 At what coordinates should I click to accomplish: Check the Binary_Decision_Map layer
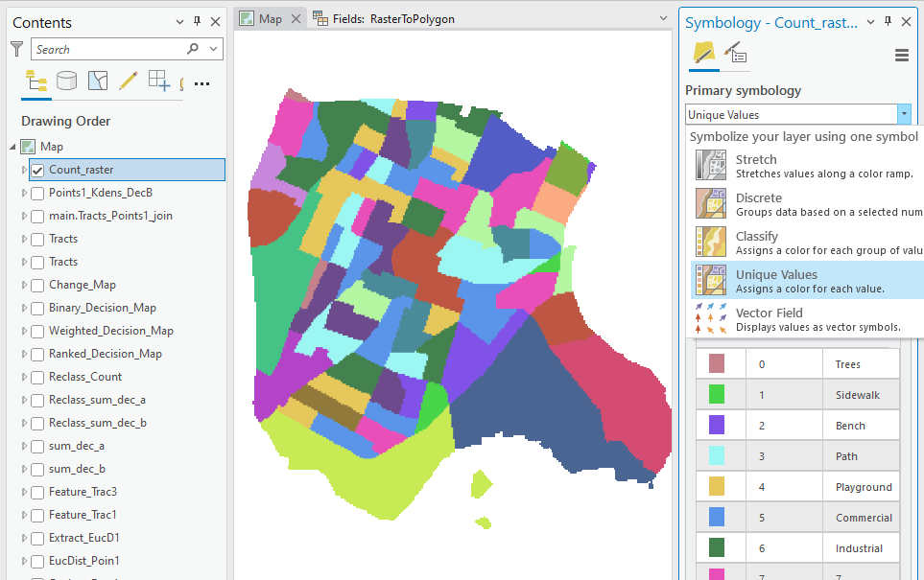click(x=39, y=308)
